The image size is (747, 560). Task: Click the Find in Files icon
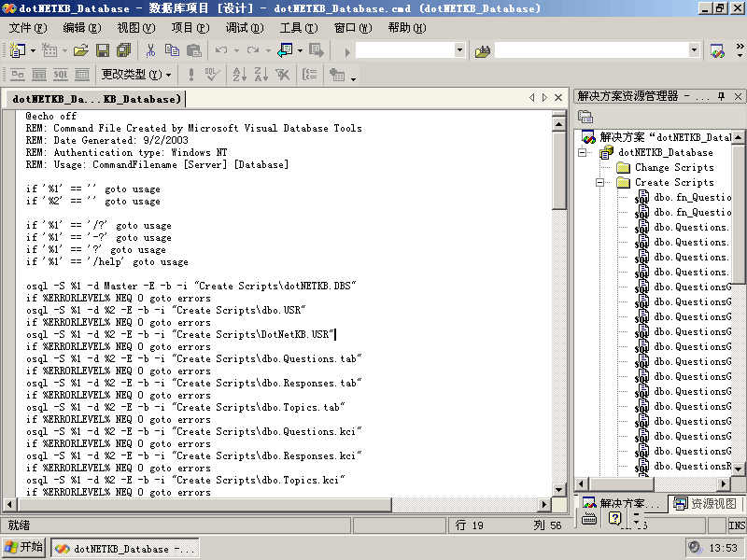pyautogui.click(x=482, y=50)
